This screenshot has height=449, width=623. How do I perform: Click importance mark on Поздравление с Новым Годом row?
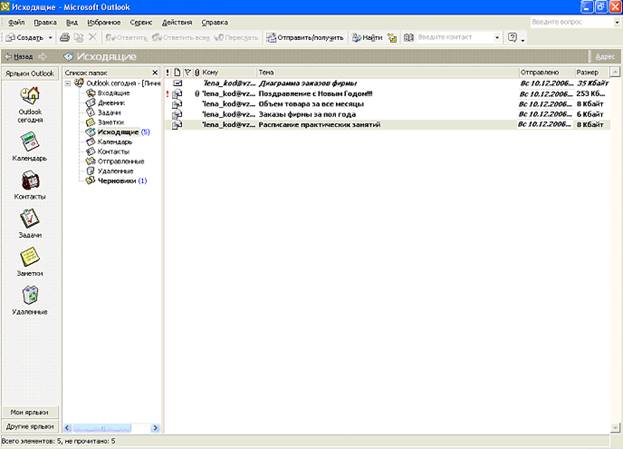(x=168, y=94)
